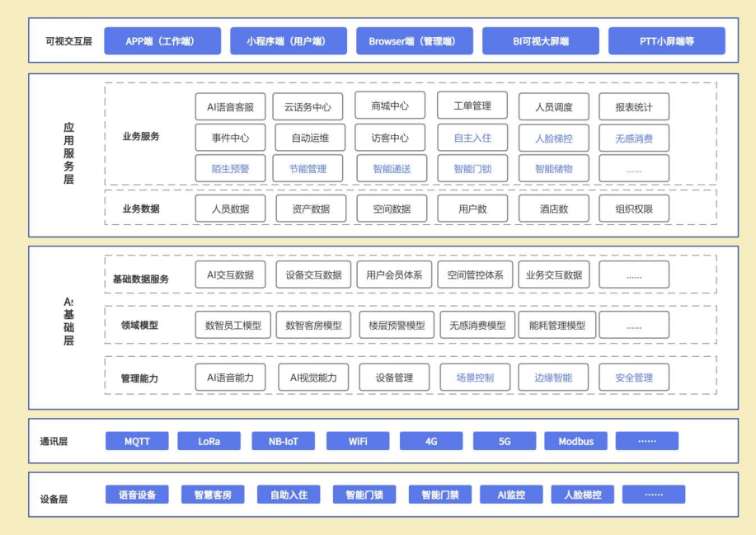Click the Modbus protocol block
Screen dimensions: 756x535
[x=575, y=441]
